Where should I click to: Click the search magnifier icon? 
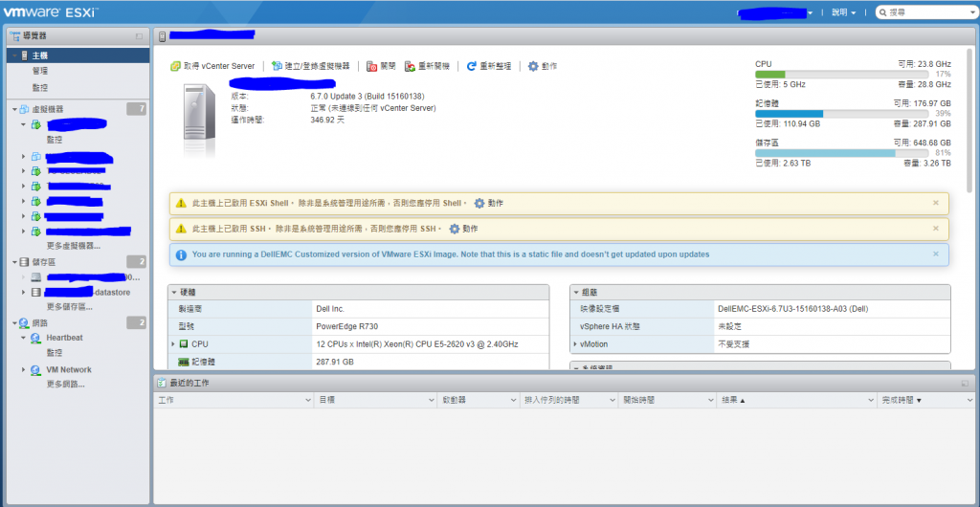point(883,12)
